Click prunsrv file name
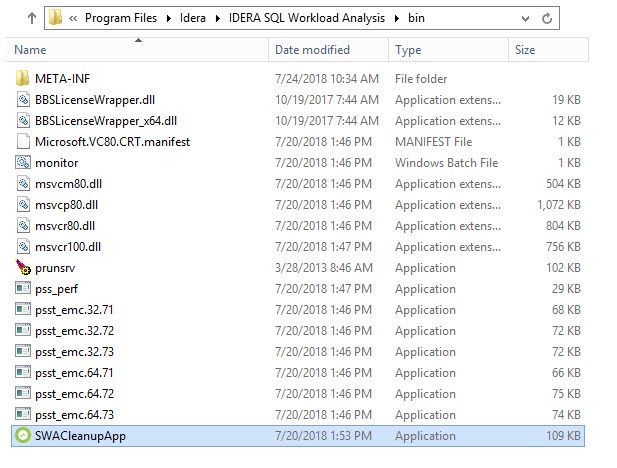Viewport: 617px width, 468px height. tap(55, 268)
